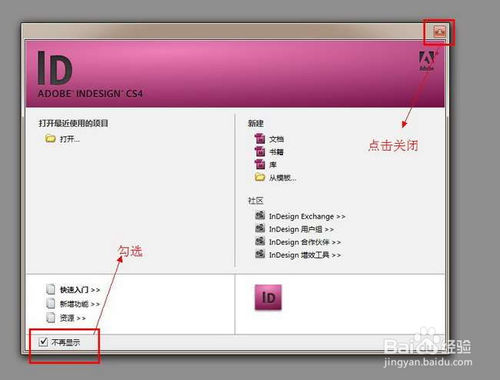Click the icon beside InDesign 用户组

pyautogui.click(x=260, y=228)
